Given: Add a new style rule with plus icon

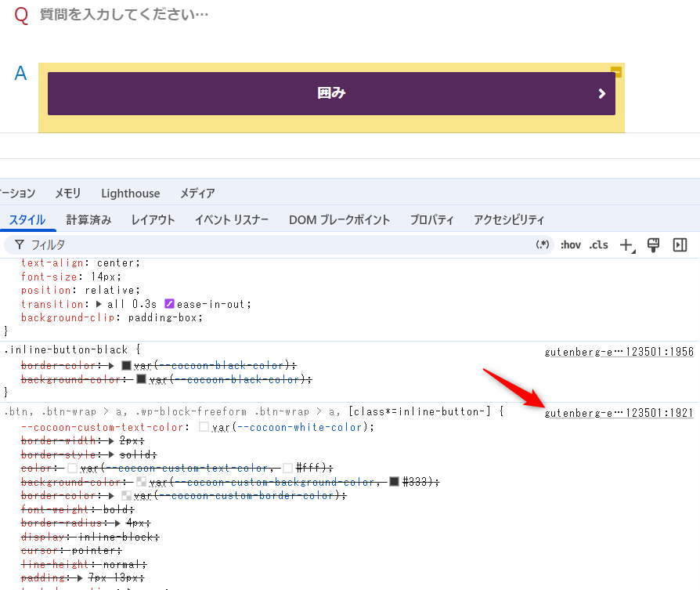Looking at the screenshot, I should [626, 245].
